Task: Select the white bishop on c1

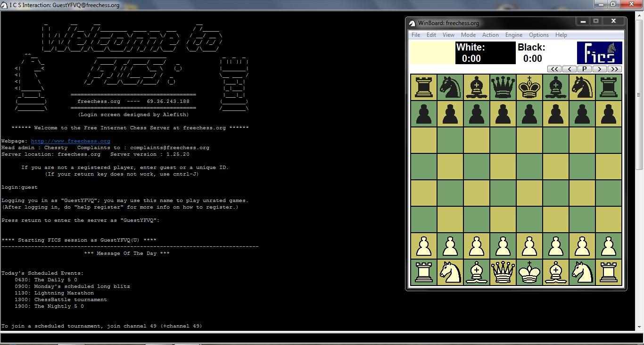Action: click(x=476, y=272)
